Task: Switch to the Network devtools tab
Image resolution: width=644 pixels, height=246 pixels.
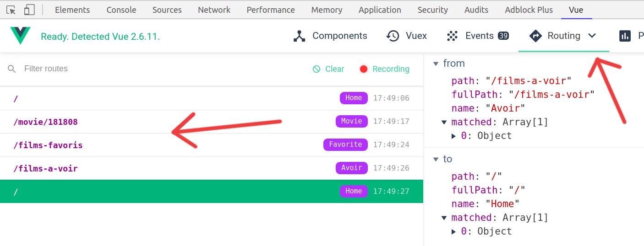Action: click(214, 10)
